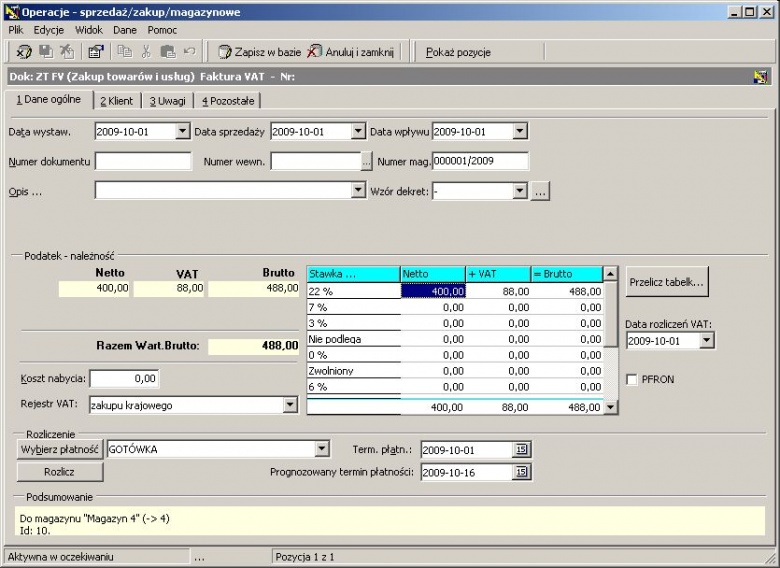Click the Netto column header in table
Image resolution: width=780 pixels, height=568 pixels.
click(433, 274)
